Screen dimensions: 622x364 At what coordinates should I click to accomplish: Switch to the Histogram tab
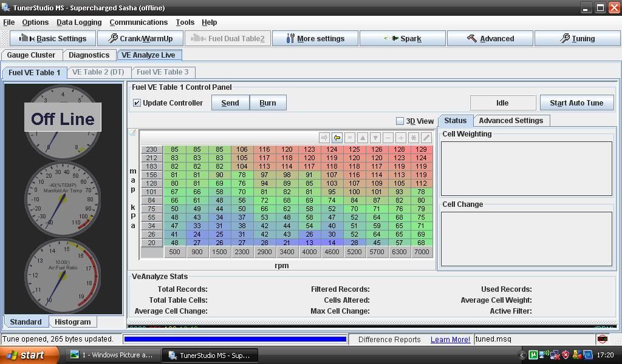point(73,322)
